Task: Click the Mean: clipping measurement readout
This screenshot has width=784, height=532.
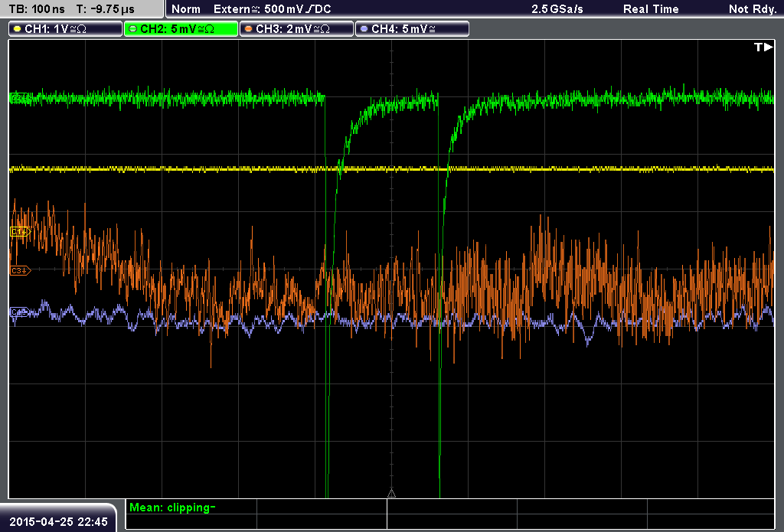Action: [x=172, y=508]
